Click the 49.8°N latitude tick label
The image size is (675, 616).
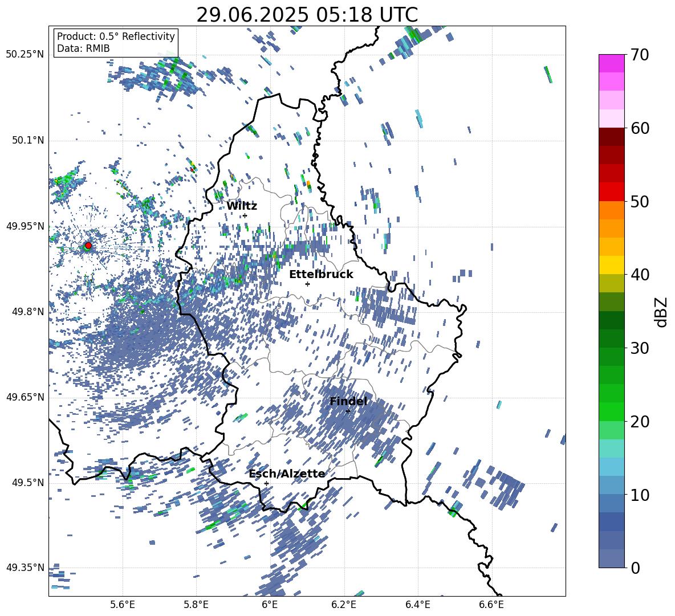29,312
